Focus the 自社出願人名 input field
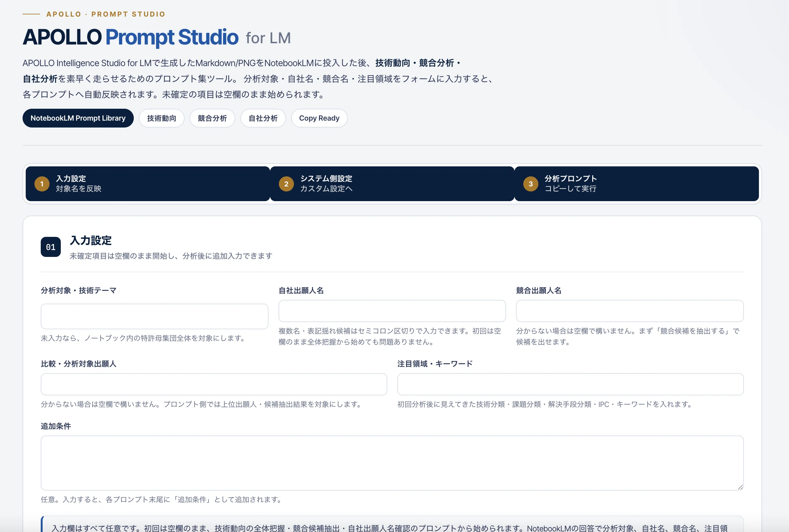Viewport: 789px width, 532px height. pyautogui.click(x=392, y=311)
